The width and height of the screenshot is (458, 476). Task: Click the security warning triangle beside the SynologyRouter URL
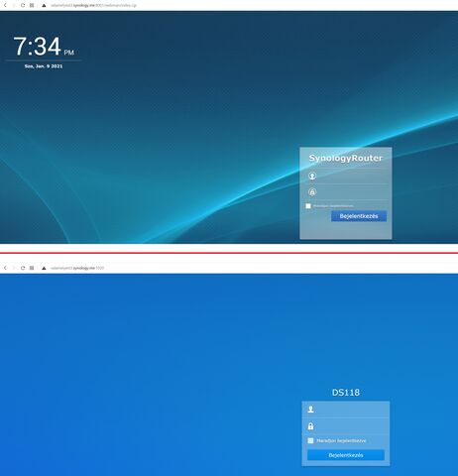[x=44, y=5]
